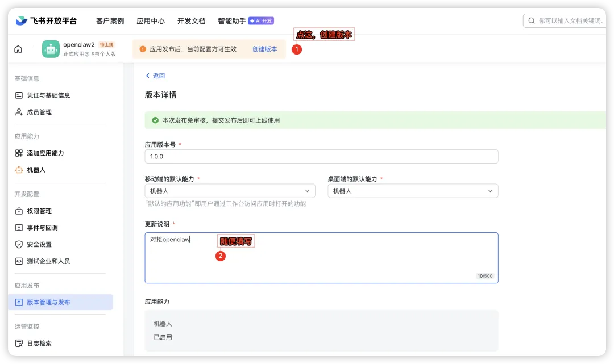Open 桌面端的默认能力 dropdown

[x=413, y=191]
